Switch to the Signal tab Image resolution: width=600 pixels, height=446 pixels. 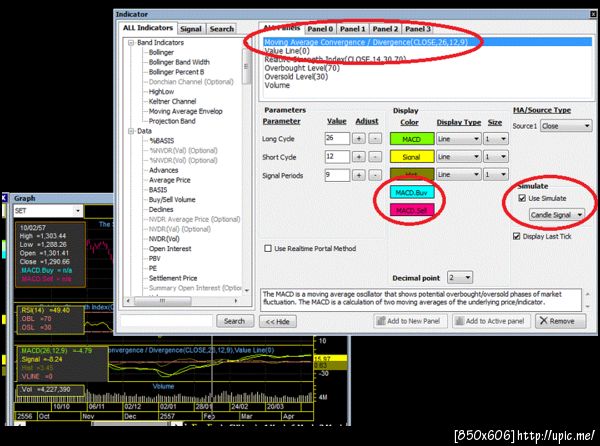pos(191,29)
